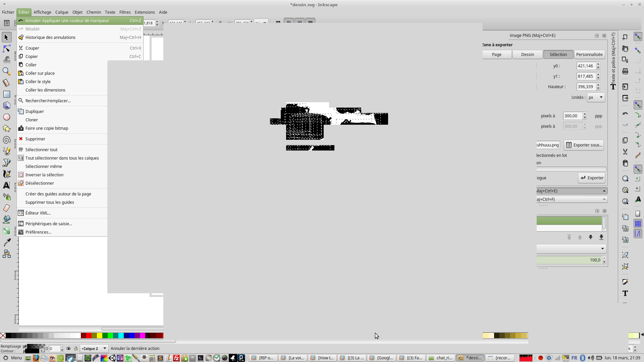Toggle the Sélection export area button
The width and height of the screenshot is (644, 362).
click(558, 55)
